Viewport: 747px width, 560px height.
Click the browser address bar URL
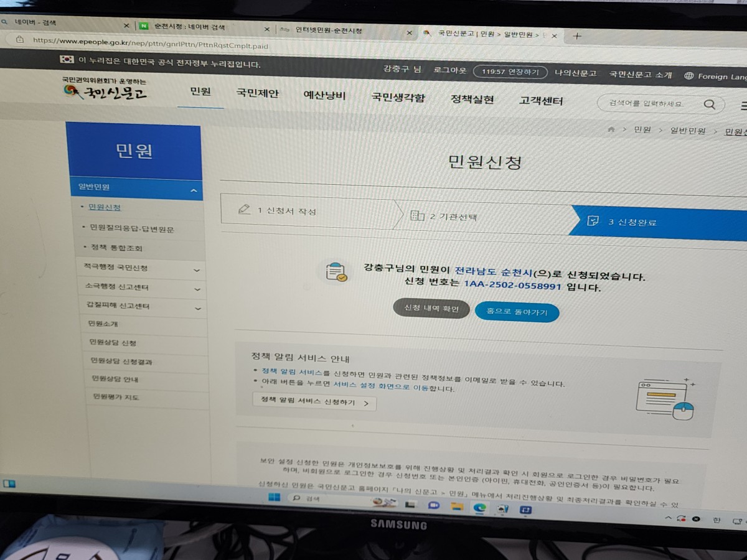point(151,42)
